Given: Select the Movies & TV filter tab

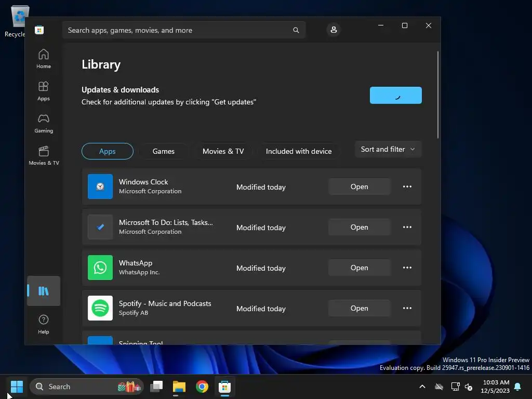Looking at the screenshot, I should pos(223,151).
